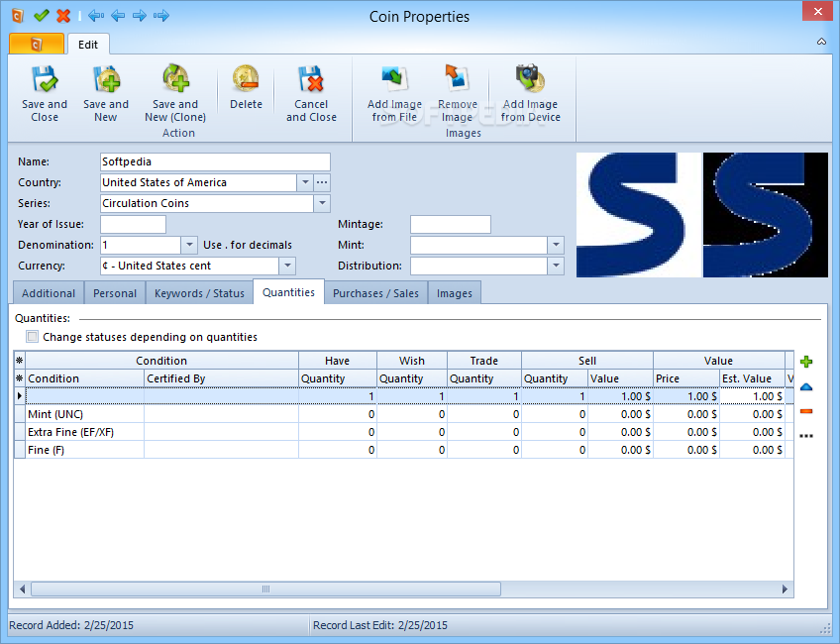This screenshot has height=644, width=840.
Task: Click Wish Quantity cell in Extra Fine row
Action: 412,432
